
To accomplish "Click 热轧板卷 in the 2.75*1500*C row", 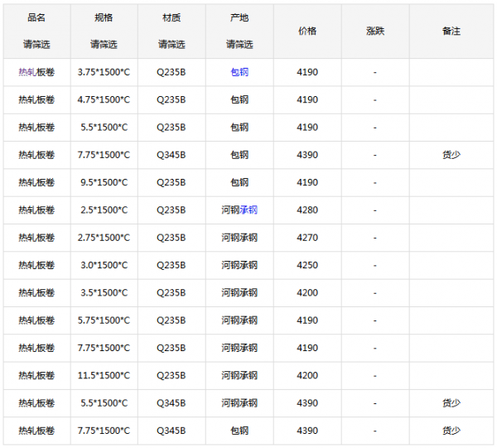I will [36, 238].
